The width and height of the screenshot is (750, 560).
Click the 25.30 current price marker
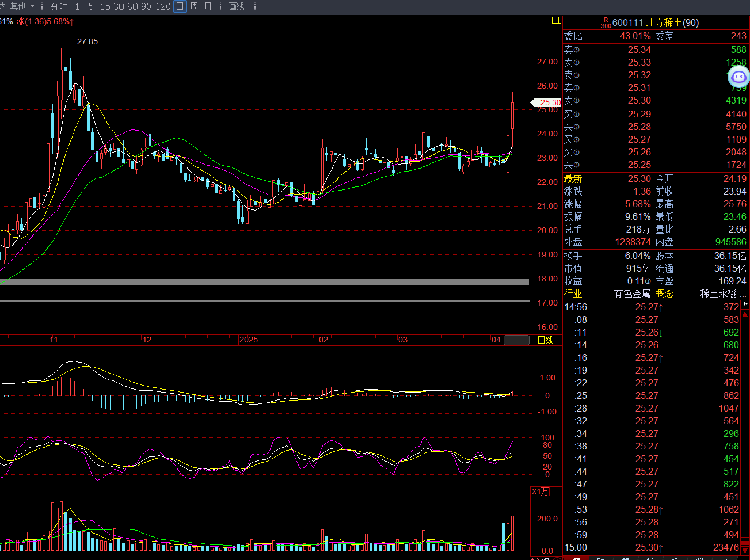pyautogui.click(x=546, y=102)
